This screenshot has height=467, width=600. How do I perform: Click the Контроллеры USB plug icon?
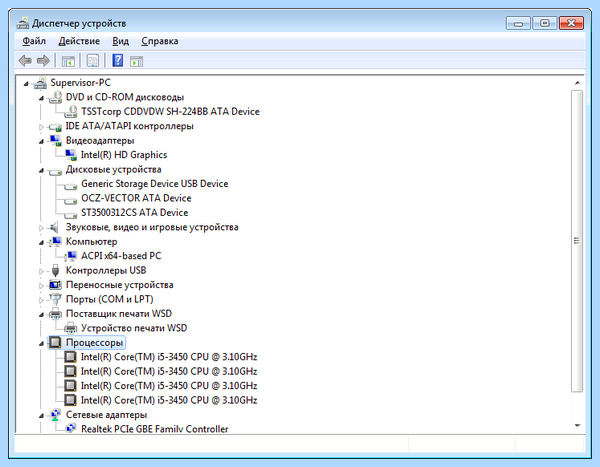click(x=55, y=270)
